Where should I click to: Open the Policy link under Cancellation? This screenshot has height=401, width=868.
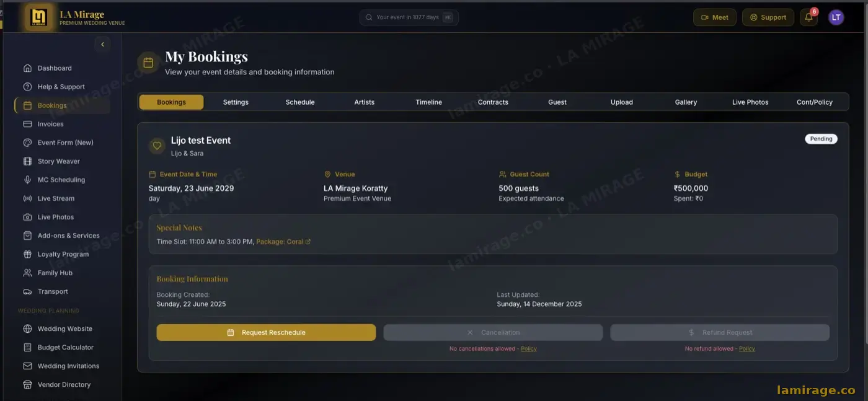pos(529,349)
